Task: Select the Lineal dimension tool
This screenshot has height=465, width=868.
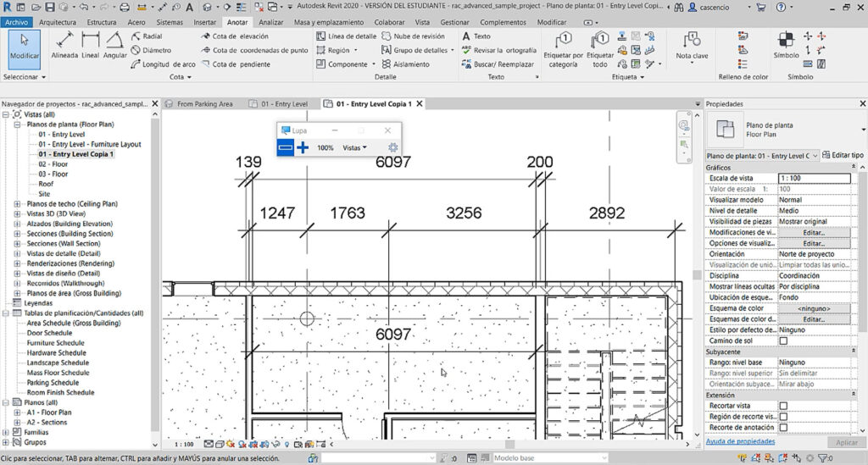Action: click(90, 44)
